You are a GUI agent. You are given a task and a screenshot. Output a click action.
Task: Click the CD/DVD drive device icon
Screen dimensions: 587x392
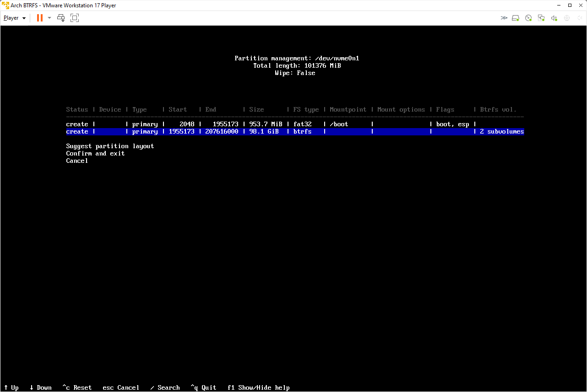tap(528, 18)
